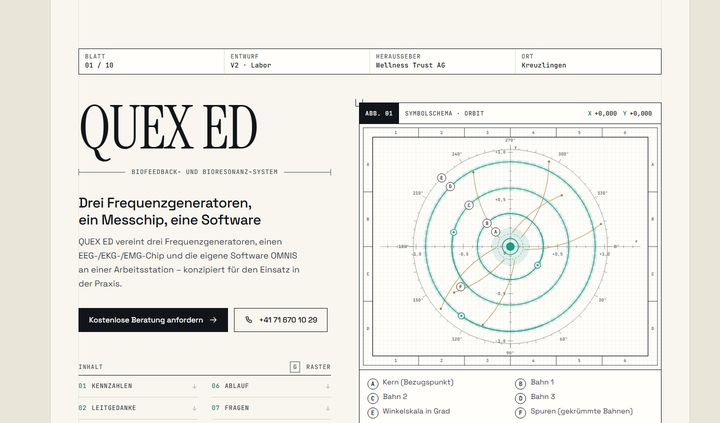Click the satellite dot on the outer orbit
The image size is (720, 423).
pyautogui.click(x=461, y=316)
